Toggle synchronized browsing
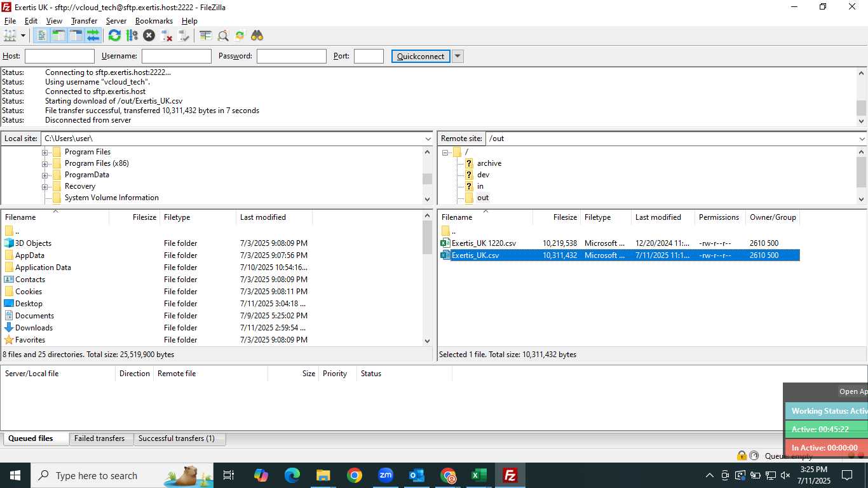Viewport: 868px width, 488px height. 240,36
